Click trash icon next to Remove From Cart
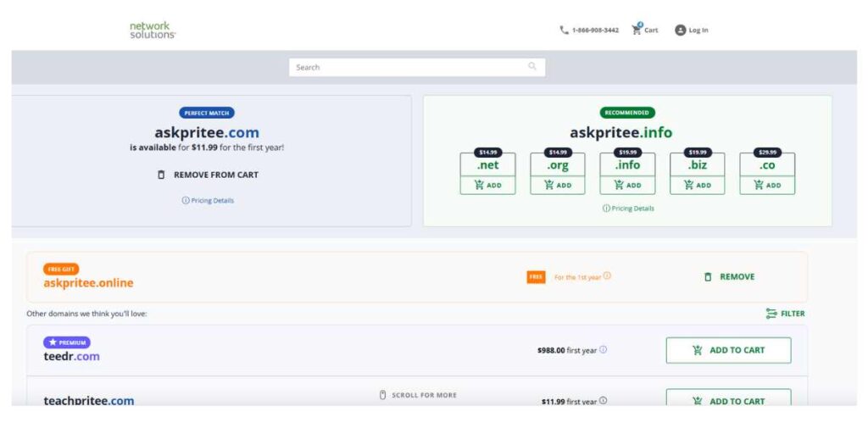The width and height of the screenshot is (868, 434). 161,175
